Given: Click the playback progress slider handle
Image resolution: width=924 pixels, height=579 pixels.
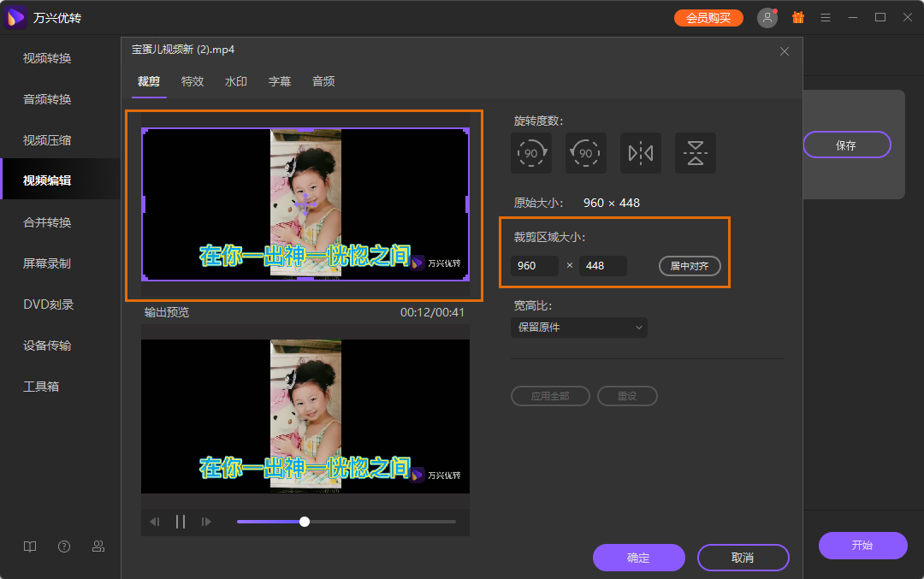Looking at the screenshot, I should [x=305, y=522].
